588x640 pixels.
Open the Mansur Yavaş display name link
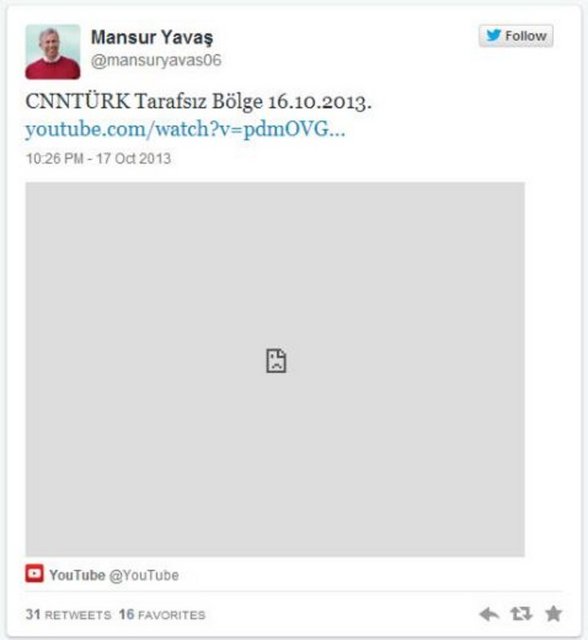click(x=152, y=38)
